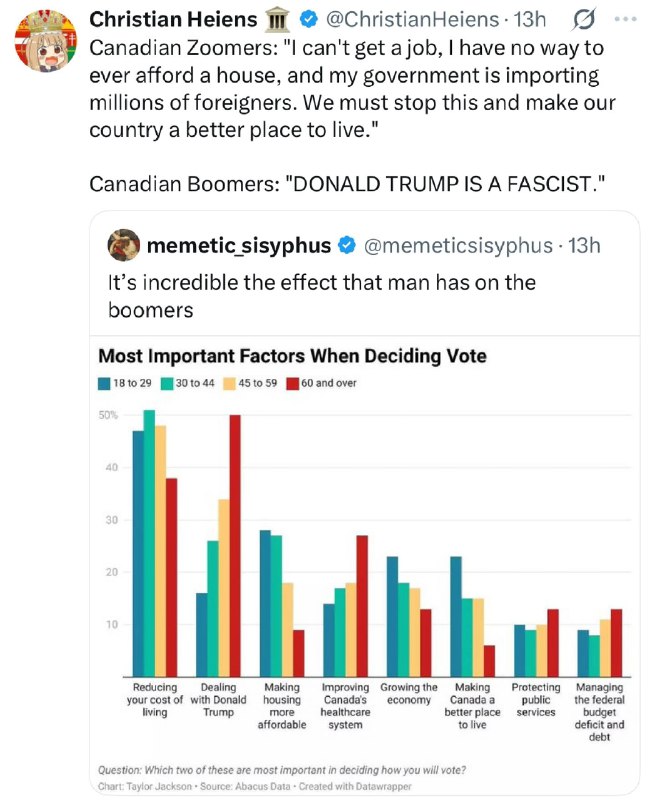The image size is (655, 800).
Task: Click the Grok slashed-circle icon
Action: click(583, 20)
